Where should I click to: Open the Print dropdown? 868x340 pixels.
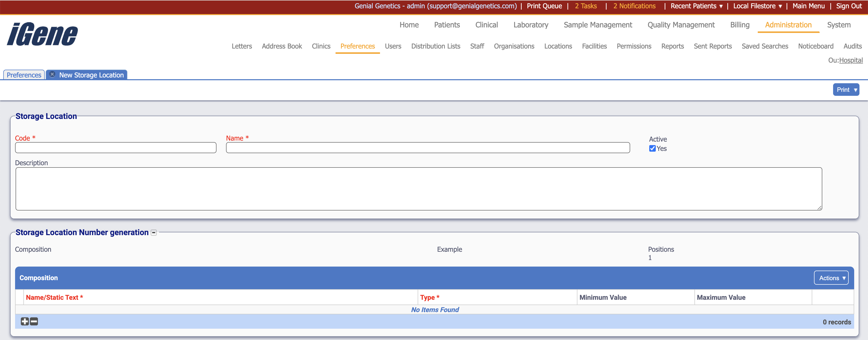coord(846,90)
